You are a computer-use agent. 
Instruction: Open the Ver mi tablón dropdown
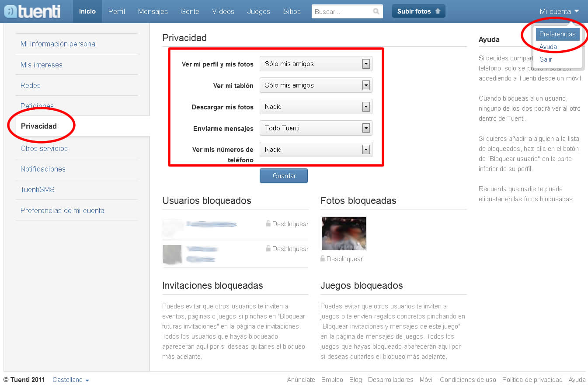coord(316,85)
